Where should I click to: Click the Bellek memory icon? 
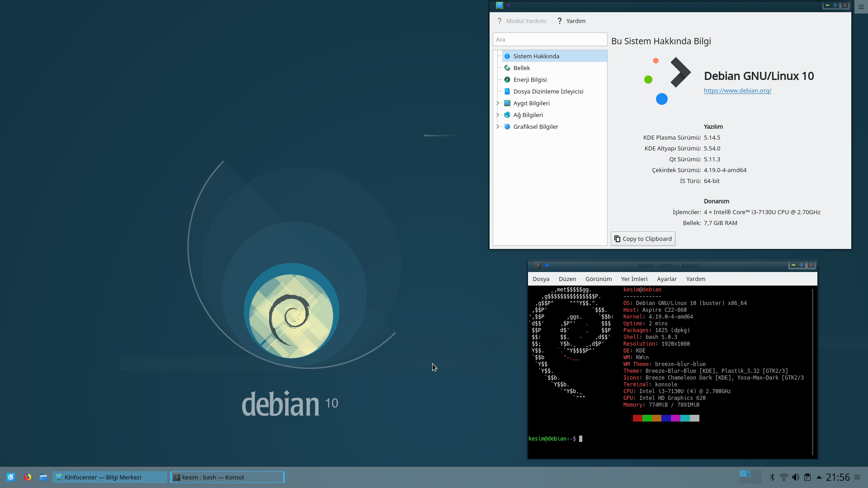click(507, 68)
